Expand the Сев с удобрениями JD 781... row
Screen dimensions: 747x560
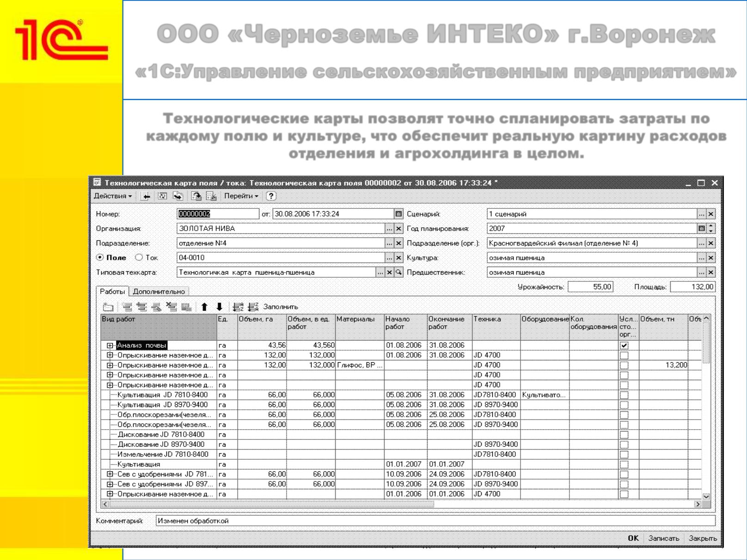tap(110, 474)
